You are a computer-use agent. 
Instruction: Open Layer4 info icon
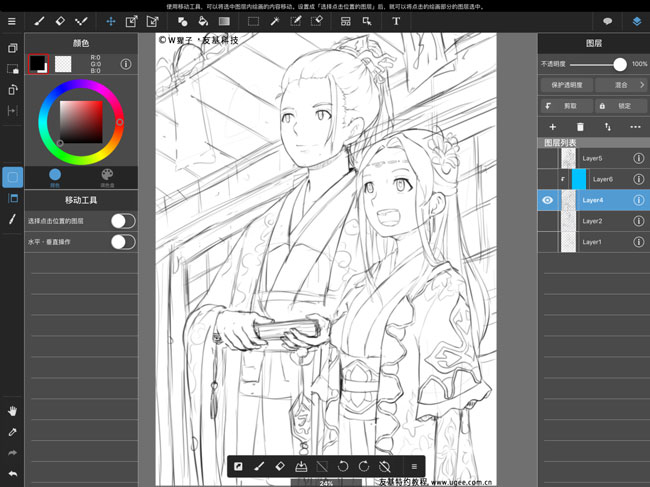click(x=638, y=200)
